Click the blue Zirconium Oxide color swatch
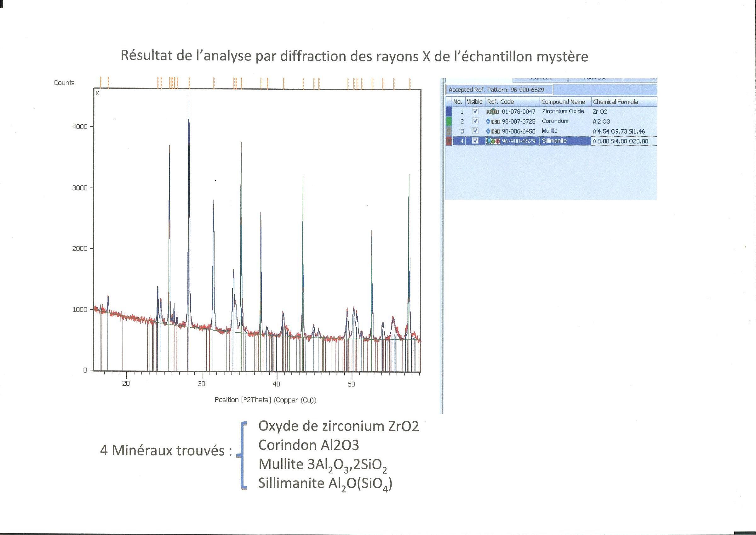Image resolution: width=756 pixels, height=535 pixels. 449,112
